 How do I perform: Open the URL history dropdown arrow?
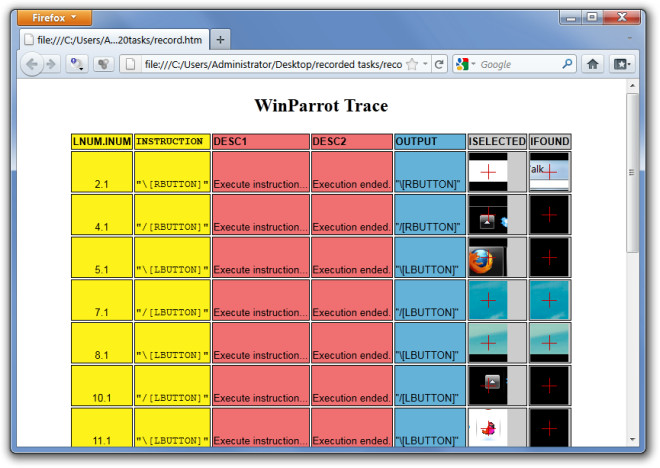tap(425, 64)
